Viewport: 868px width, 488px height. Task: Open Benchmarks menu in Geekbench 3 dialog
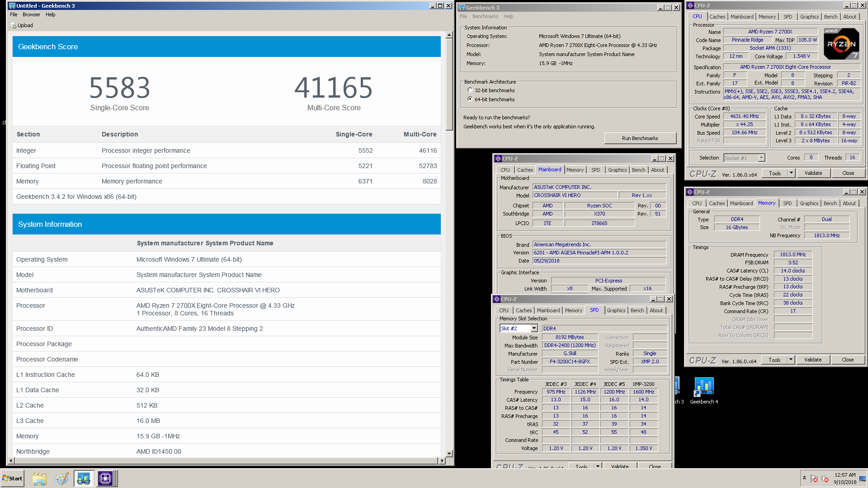point(485,16)
